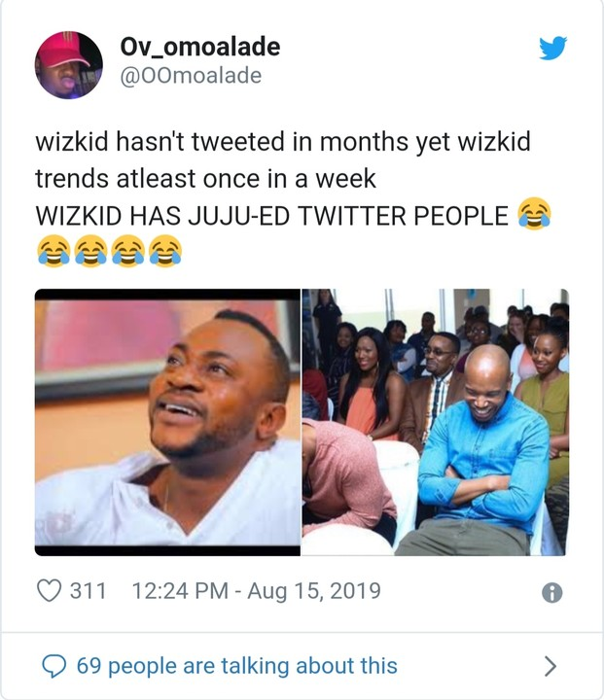Open the 12:24 PM - Aug 15, 2019 timestamp
Screen dimensions: 604x700
coord(256,590)
